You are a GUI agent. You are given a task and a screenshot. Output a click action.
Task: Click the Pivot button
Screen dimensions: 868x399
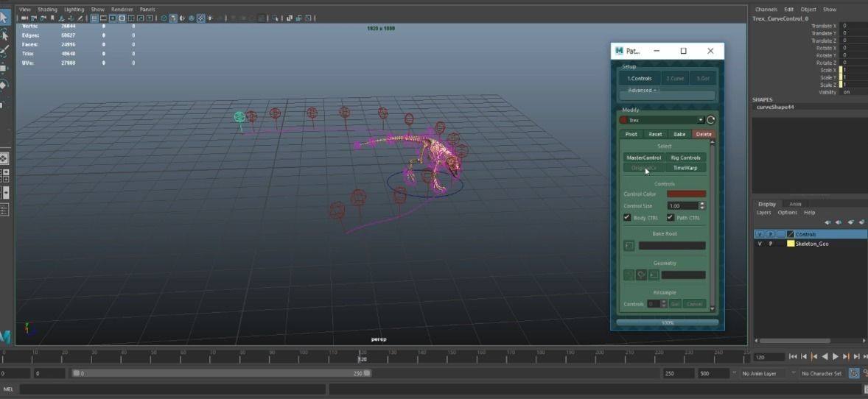[631, 134]
